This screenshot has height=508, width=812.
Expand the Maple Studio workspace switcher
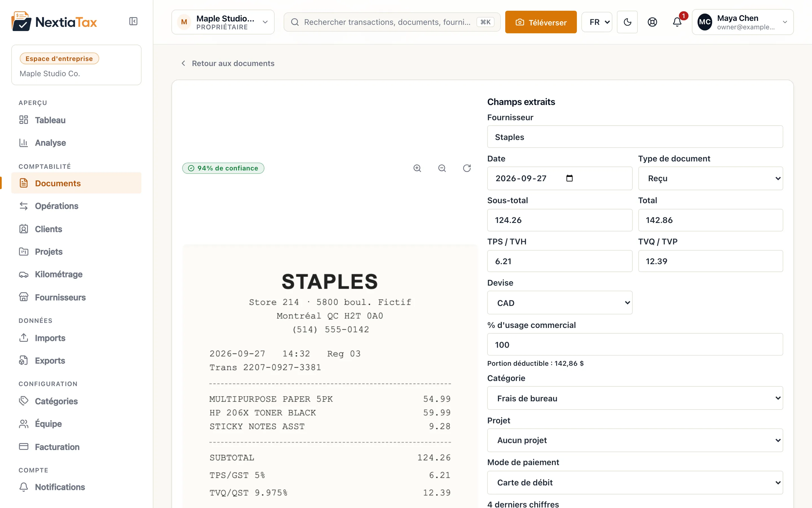click(x=223, y=22)
